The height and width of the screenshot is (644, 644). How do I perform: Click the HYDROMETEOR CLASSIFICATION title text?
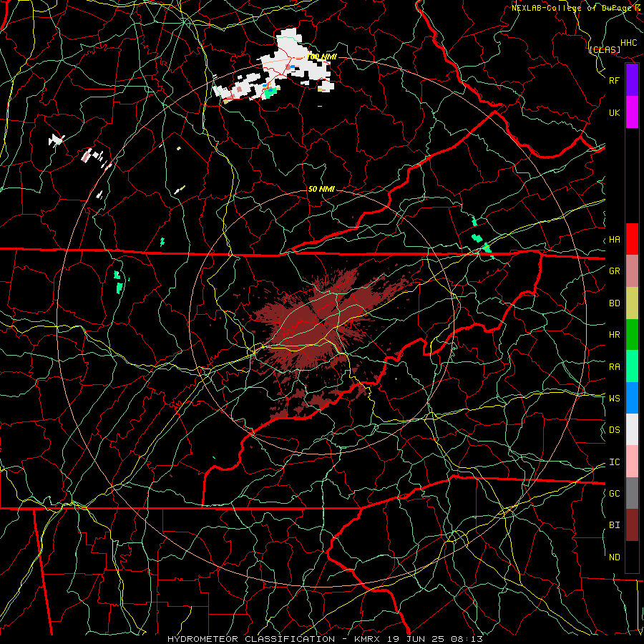pyautogui.click(x=251, y=639)
